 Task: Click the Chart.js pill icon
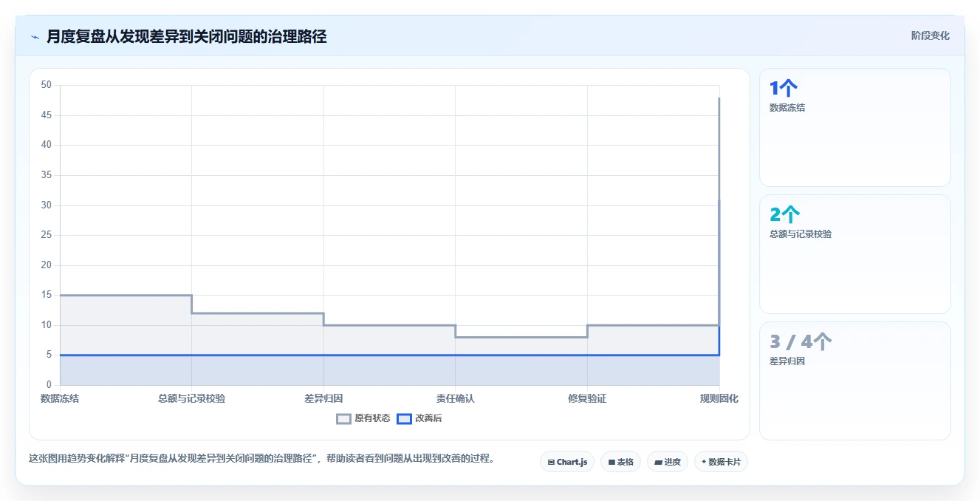pos(551,463)
